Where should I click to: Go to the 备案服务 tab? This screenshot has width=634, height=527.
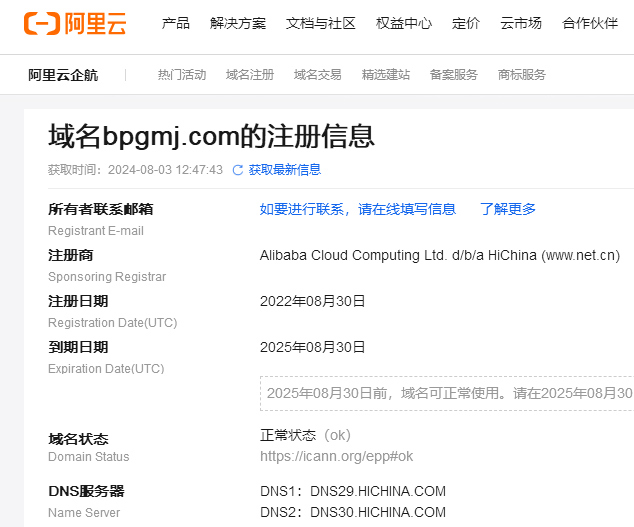pyautogui.click(x=454, y=75)
